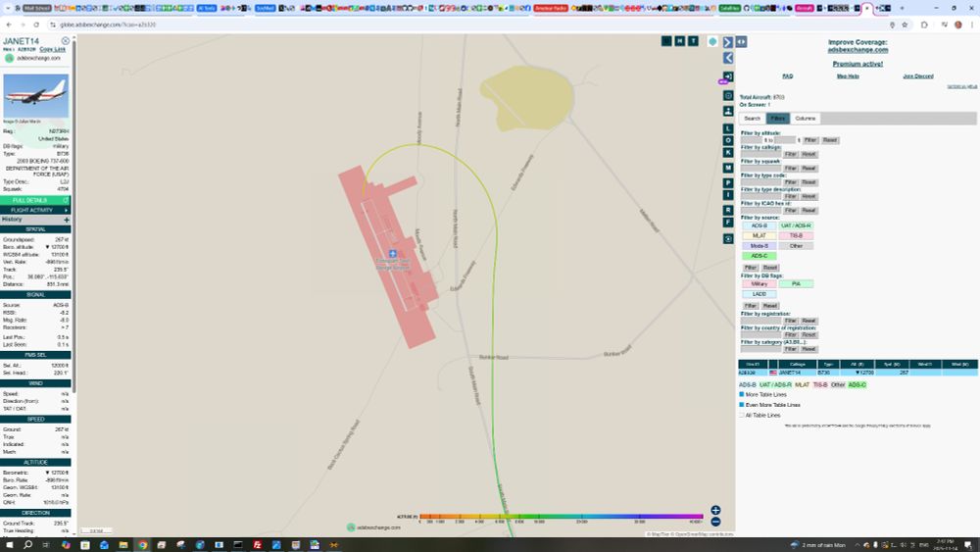
Task: Toggle PIA DB flag filter
Action: point(796,283)
